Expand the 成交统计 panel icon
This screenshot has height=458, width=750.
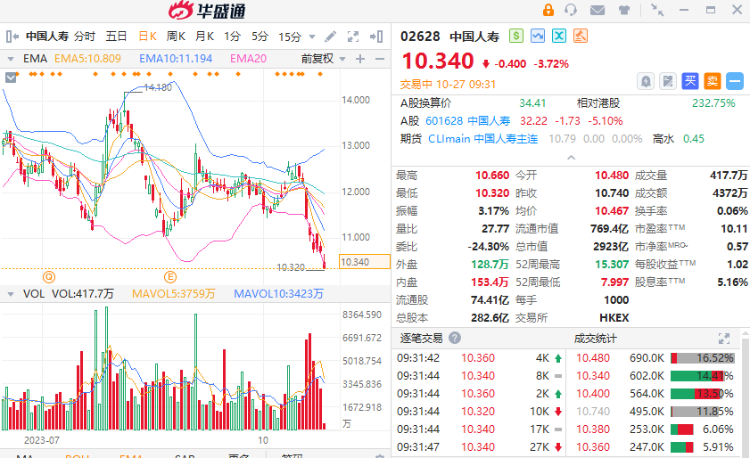pos(724,338)
